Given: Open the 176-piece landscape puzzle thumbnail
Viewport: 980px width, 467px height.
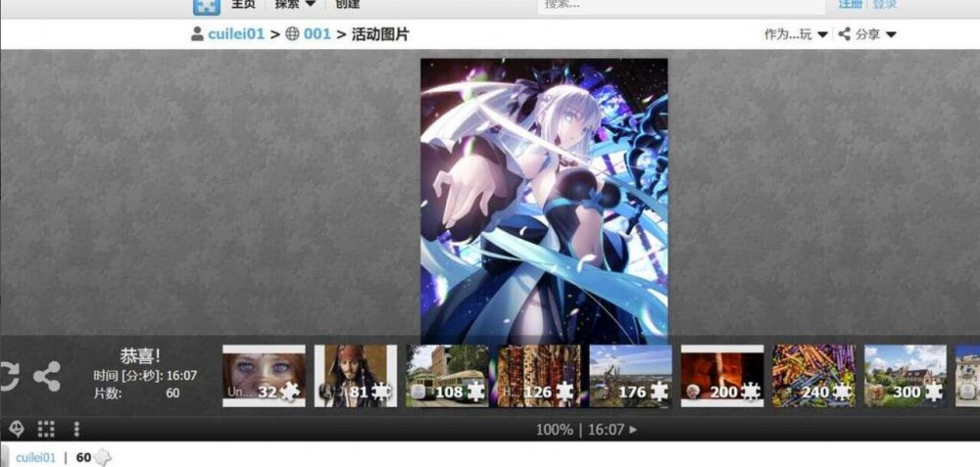Looking at the screenshot, I should pyautogui.click(x=630, y=376).
